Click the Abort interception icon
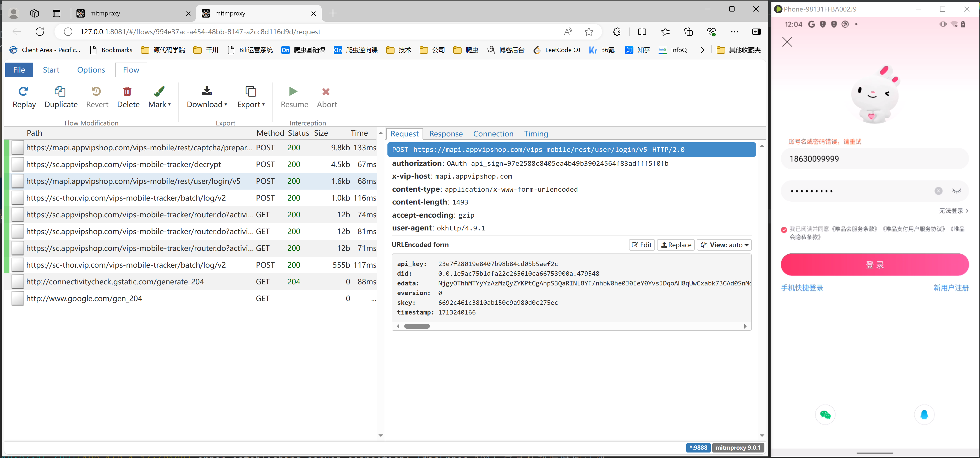This screenshot has width=980, height=458. (x=326, y=97)
